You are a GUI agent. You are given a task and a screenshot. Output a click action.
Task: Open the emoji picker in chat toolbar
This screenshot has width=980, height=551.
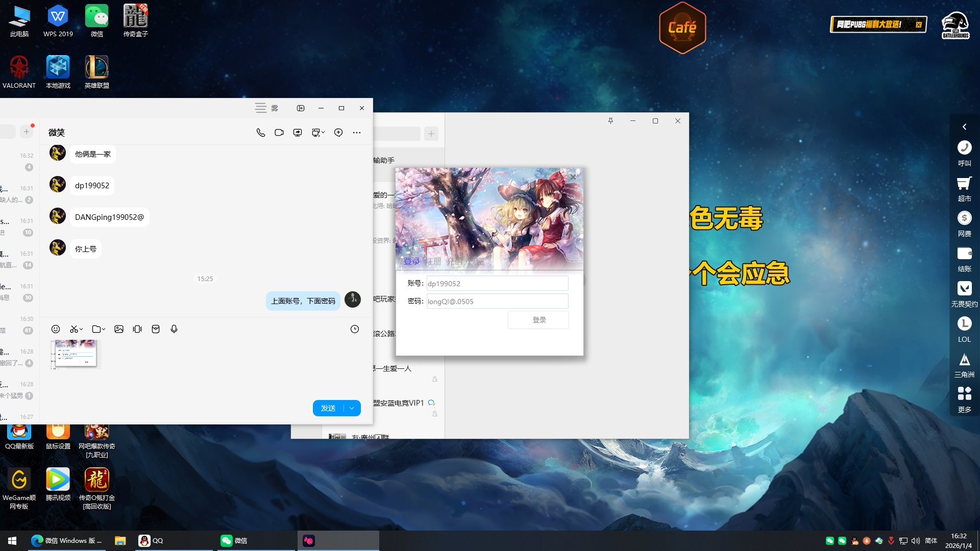[x=56, y=329]
